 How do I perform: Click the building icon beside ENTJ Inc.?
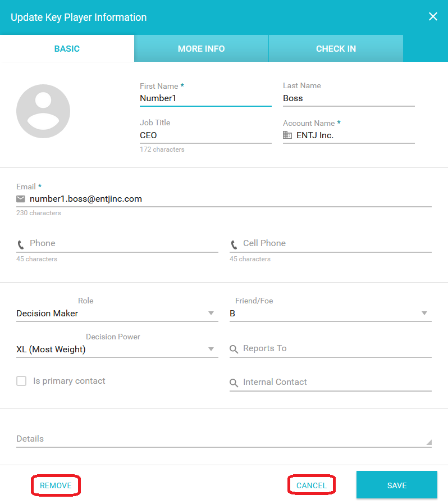[287, 135]
